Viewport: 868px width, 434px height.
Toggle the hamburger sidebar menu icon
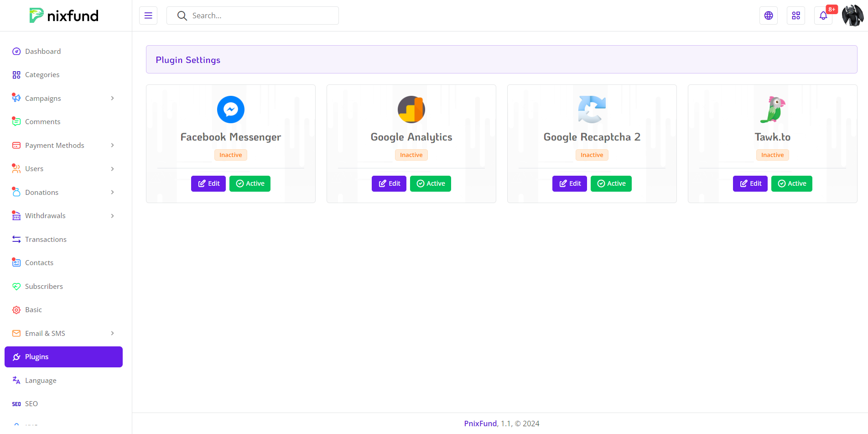(x=148, y=16)
